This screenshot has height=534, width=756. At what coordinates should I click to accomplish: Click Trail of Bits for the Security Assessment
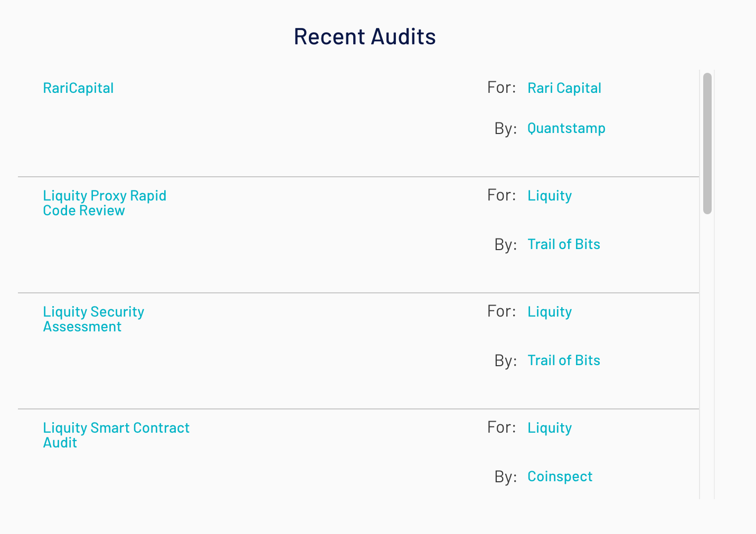pos(563,360)
